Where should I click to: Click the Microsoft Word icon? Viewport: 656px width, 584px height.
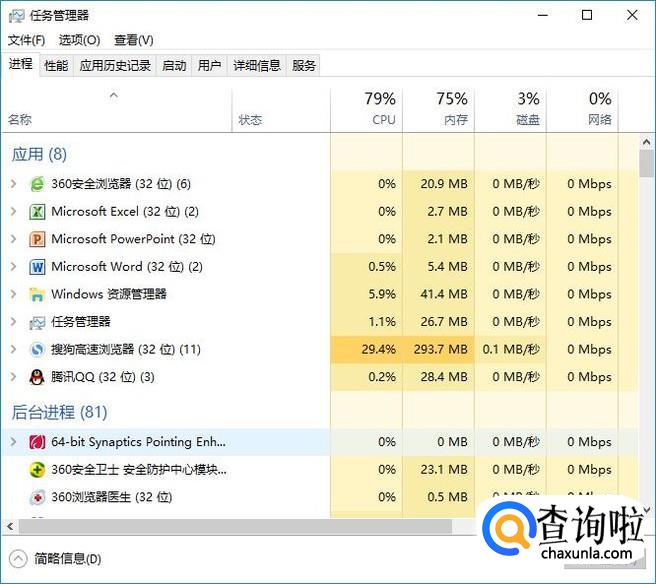coord(37,266)
